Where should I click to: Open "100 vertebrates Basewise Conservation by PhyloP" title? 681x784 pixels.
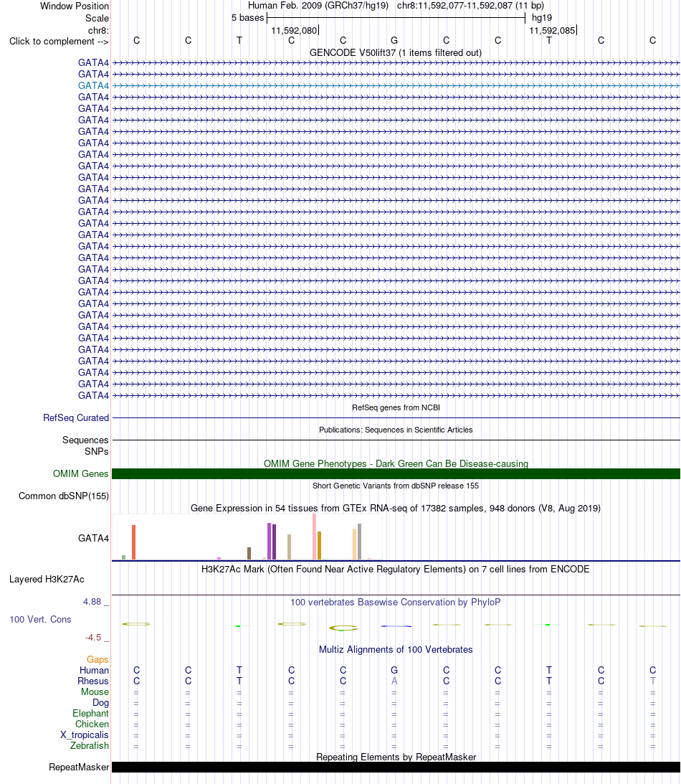coord(396,602)
